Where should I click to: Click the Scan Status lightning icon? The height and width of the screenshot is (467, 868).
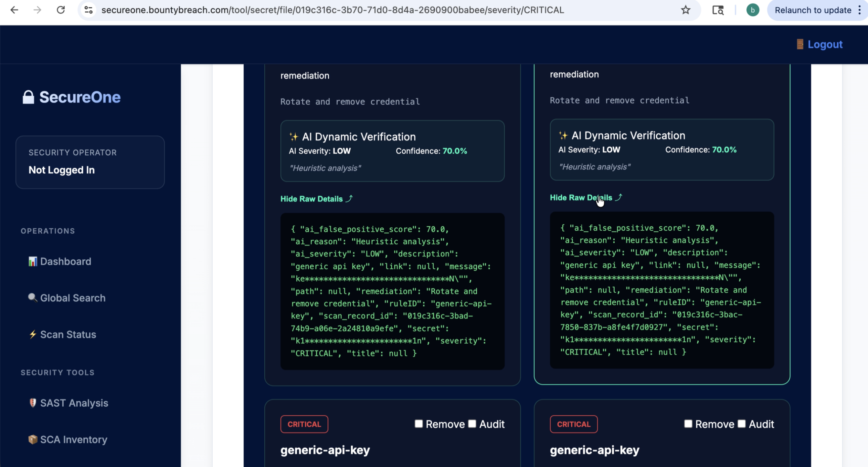tap(33, 334)
